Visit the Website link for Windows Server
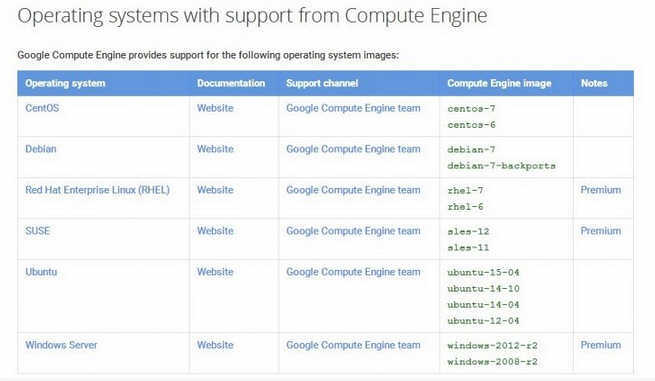The height and width of the screenshot is (381, 655). (x=215, y=345)
